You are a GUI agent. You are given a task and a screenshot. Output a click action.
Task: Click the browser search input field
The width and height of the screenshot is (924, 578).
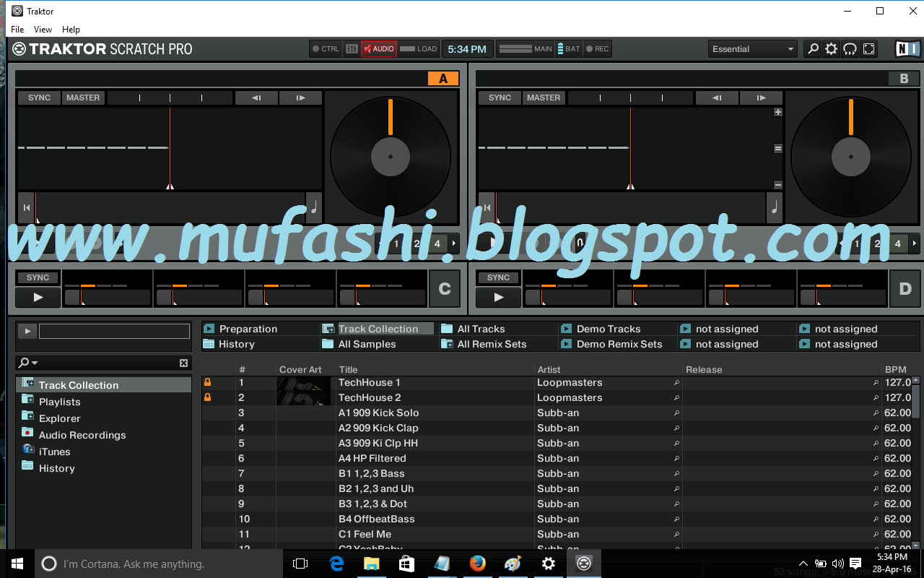coord(108,363)
